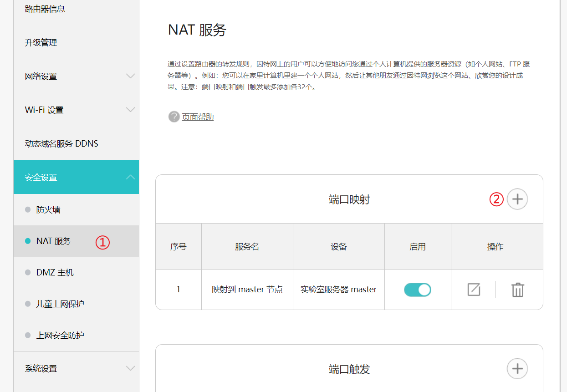Screen dimensions: 567x392
Task: Collapse the 安全设置 section chevron
Action: (x=131, y=177)
